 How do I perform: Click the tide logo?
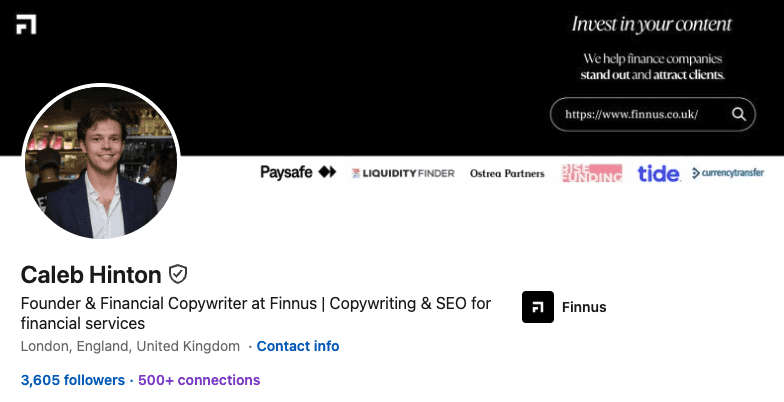click(x=658, y=173)
